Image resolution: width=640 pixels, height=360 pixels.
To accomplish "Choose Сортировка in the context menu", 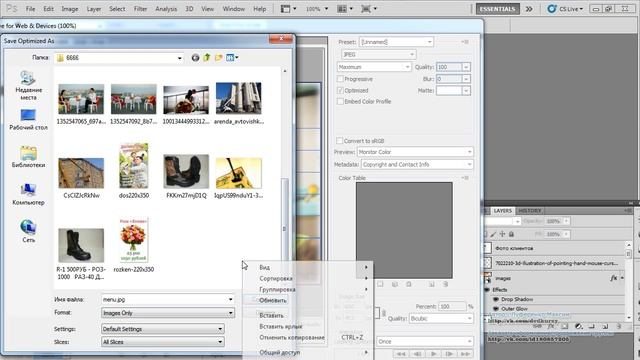I will 276,278.
